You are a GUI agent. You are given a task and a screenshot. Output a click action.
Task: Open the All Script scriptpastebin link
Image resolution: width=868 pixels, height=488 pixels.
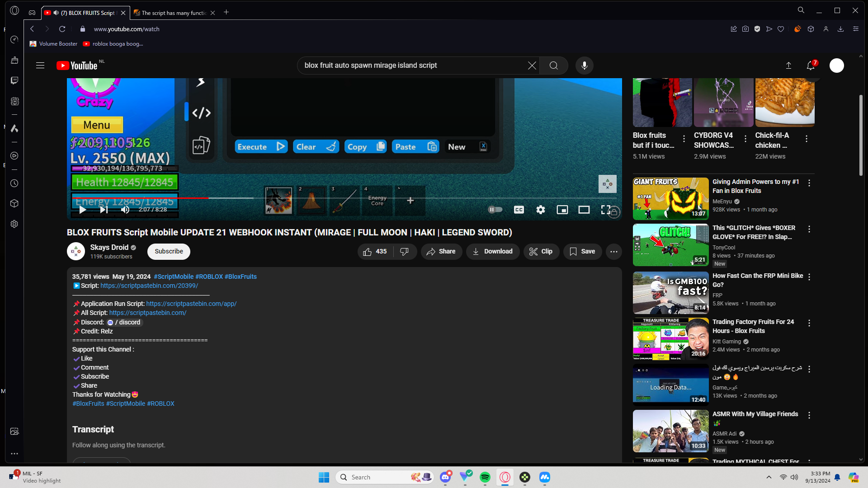pyautogui.click(x=148, y=313)
